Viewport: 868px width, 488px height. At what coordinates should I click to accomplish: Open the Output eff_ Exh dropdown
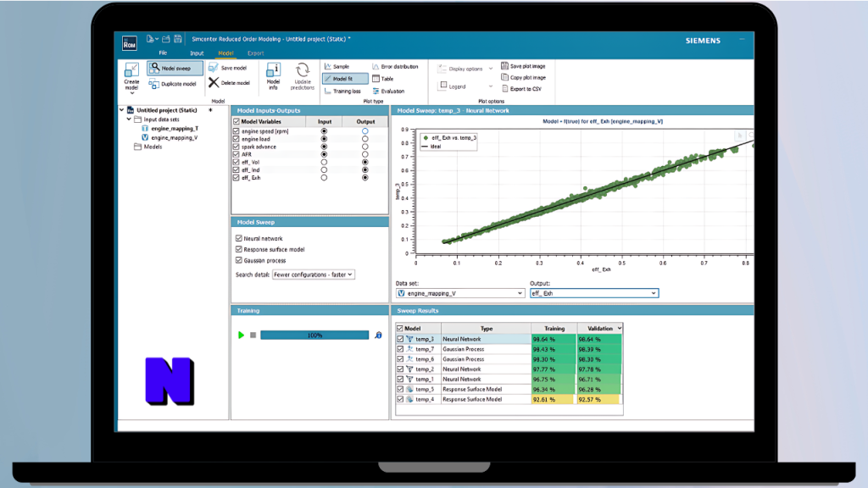point(594,293)
